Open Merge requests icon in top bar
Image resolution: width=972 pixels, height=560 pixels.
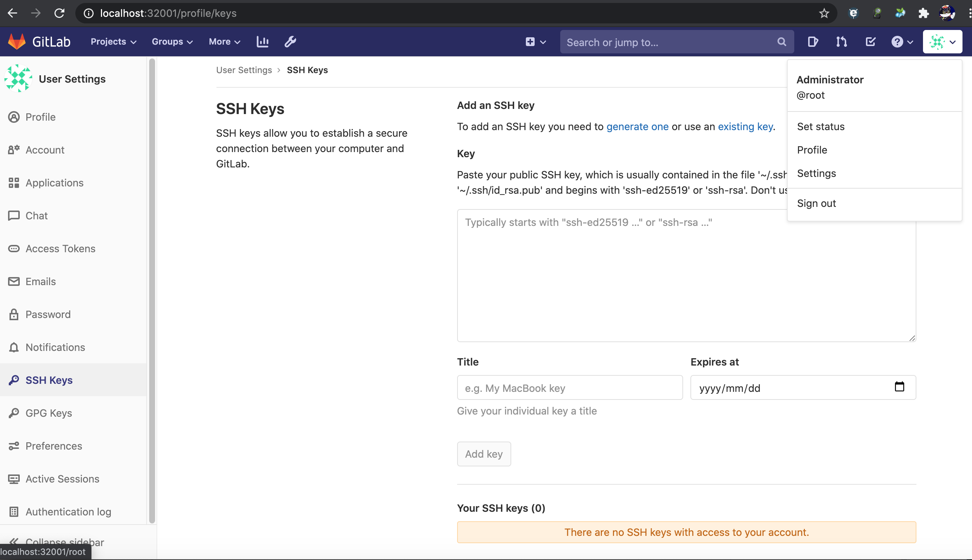coord(841,42)
